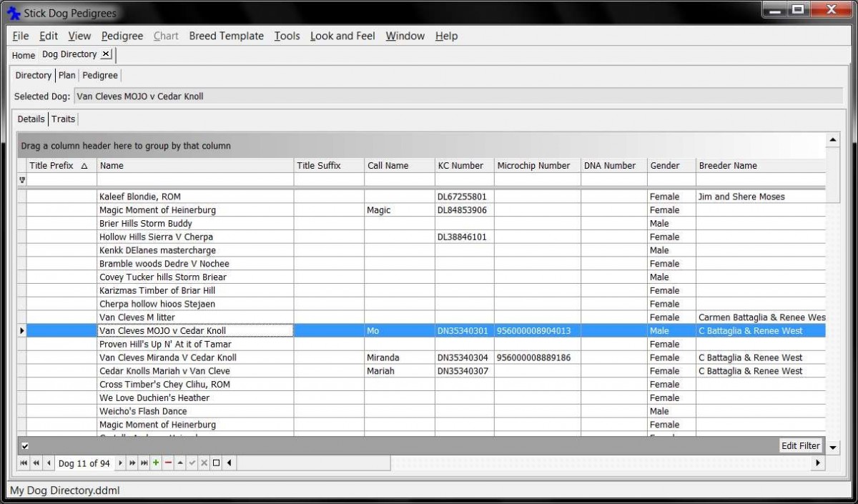Image resolution: width=858 pixels, height=504 pixels.
Task: Click the square bookmark icon in navigator
Action: pyautogui.click(x=217, y=463)
